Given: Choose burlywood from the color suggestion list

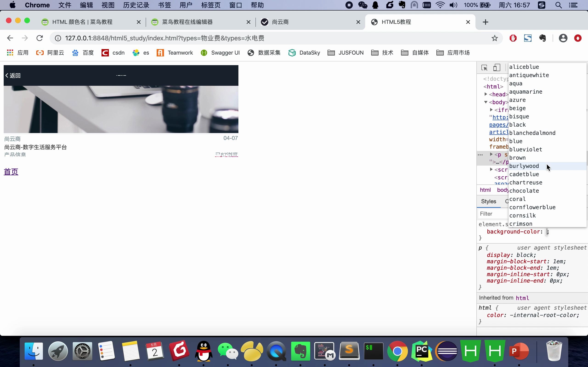Looking at the screenshot, I should (x=524, y=166).
